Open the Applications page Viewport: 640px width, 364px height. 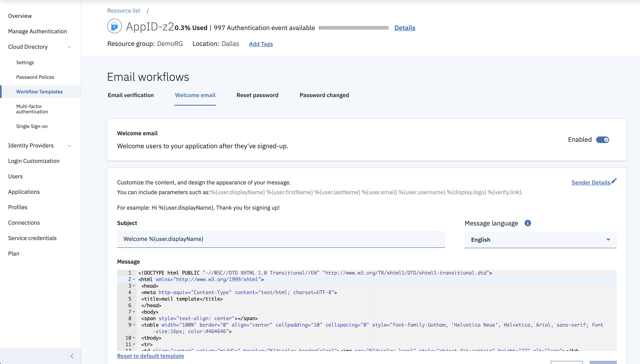point(24,192)
